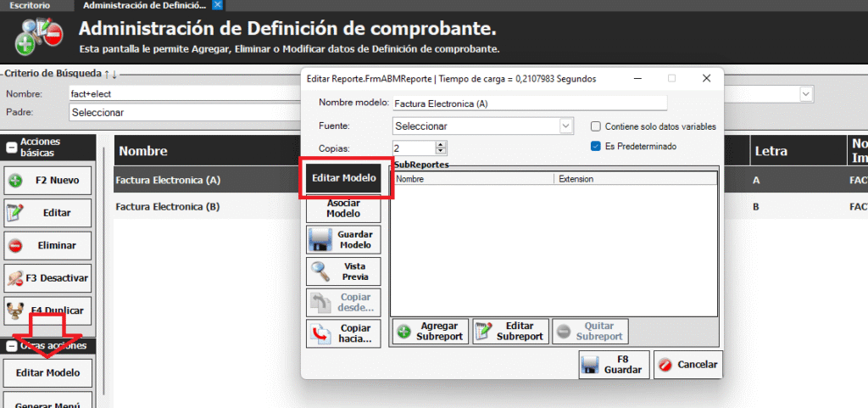Increase the Copias value with up arrow
The width and height of the screenshot is (868, 408).
tap(440, 144)
